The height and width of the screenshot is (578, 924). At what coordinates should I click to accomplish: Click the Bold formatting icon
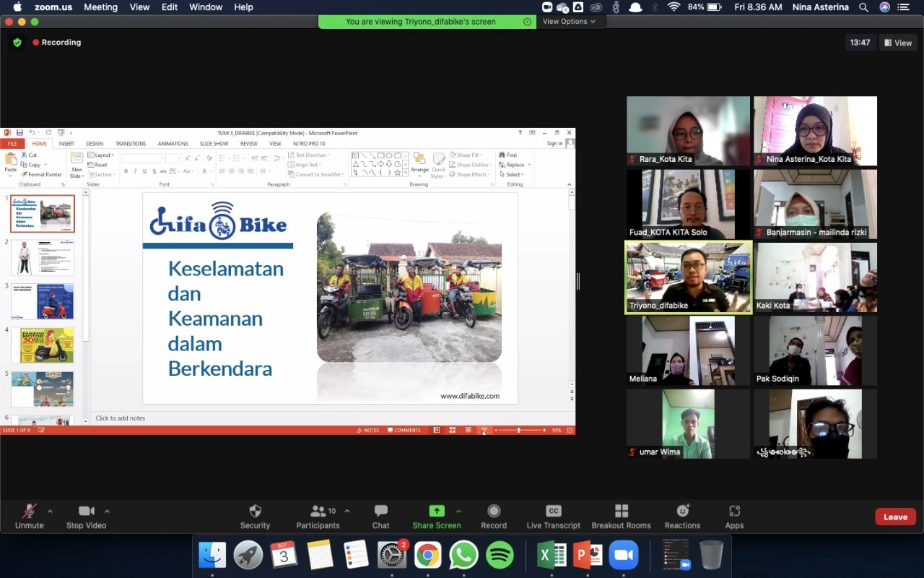pos(126,171)
